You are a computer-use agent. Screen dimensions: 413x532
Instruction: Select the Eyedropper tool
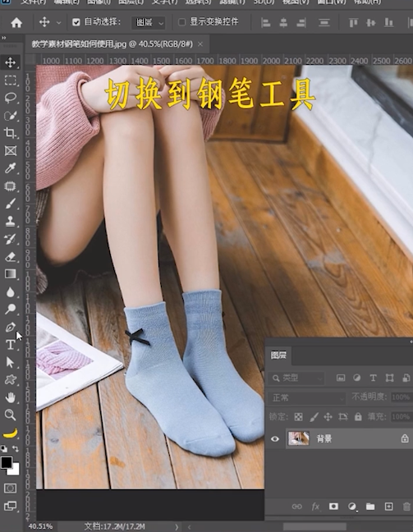click(10, 168)
